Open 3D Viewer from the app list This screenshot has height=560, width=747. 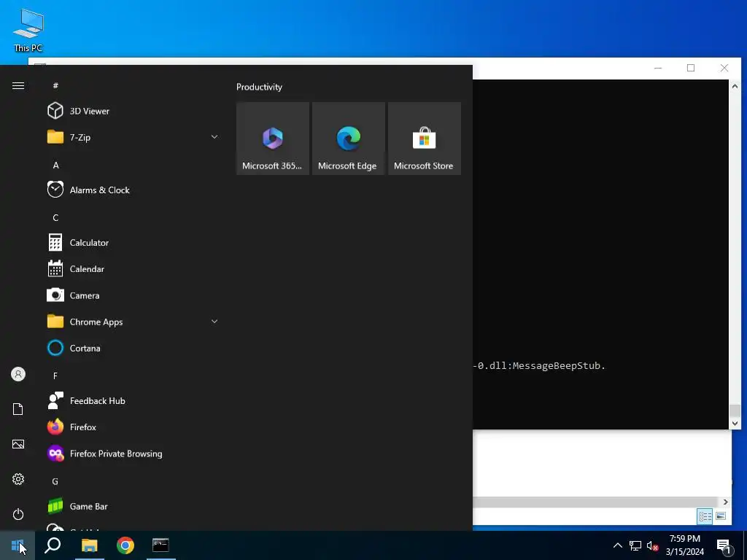131,111
